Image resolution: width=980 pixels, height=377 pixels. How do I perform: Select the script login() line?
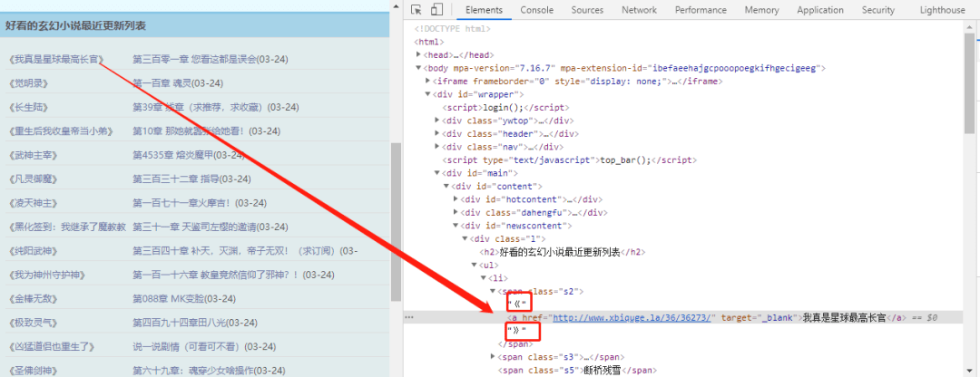504,107
